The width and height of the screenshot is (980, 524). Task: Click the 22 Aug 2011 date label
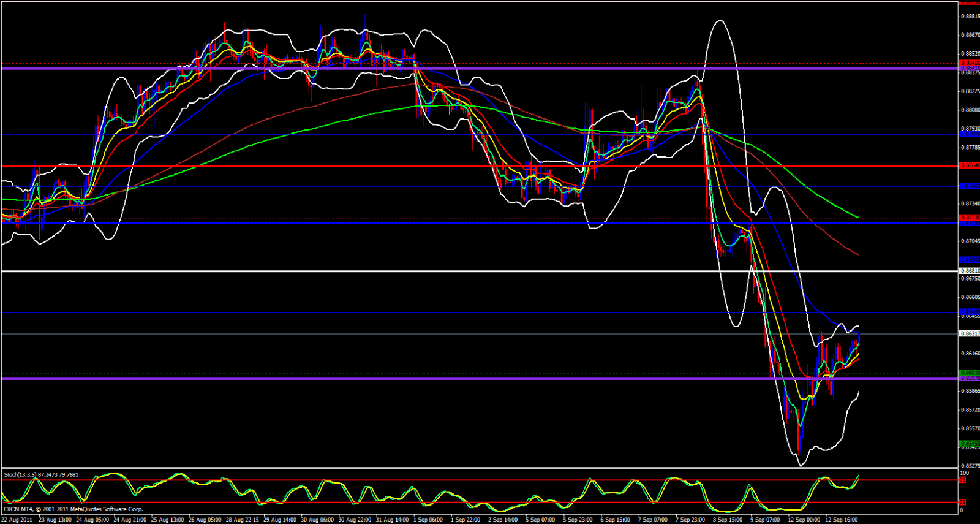coord(17,520)
